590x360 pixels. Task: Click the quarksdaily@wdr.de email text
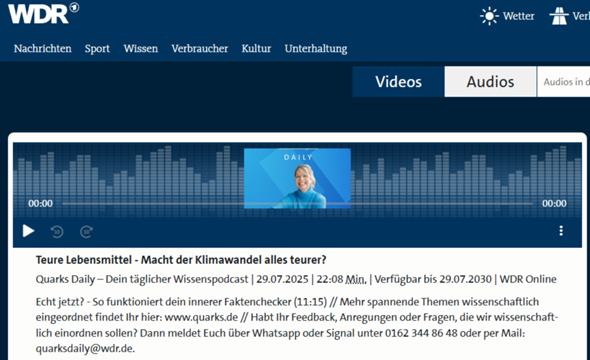coord(85,349)
